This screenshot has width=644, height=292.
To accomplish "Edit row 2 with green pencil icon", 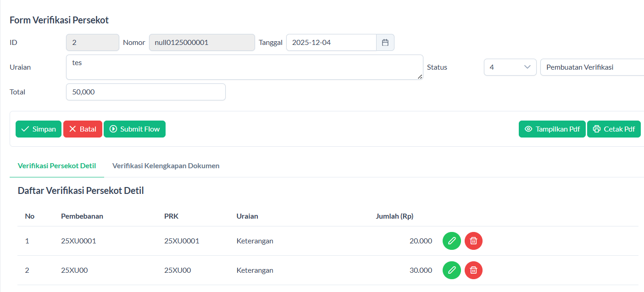I will coord(451,270).
